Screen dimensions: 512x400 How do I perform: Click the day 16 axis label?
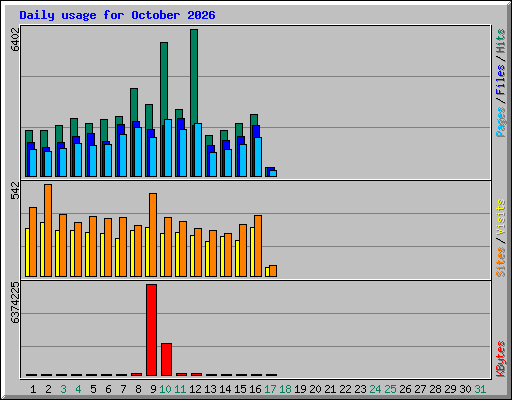coord(255,389)
